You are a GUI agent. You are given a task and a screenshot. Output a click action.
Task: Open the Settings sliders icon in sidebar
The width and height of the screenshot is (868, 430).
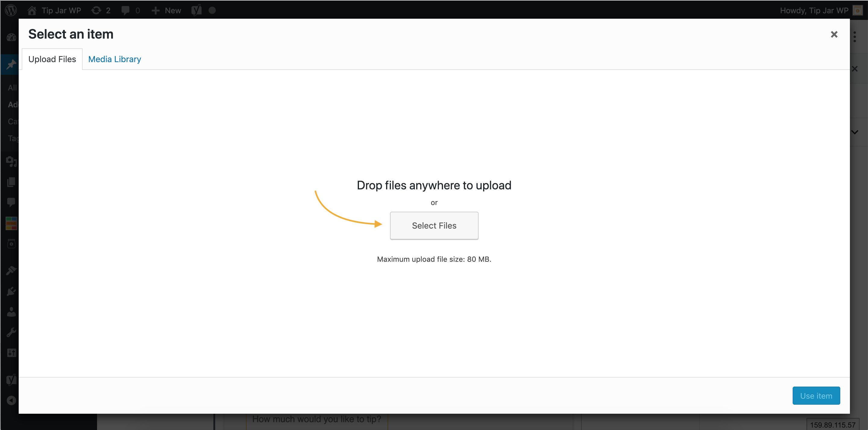click(x=11, y=353)
